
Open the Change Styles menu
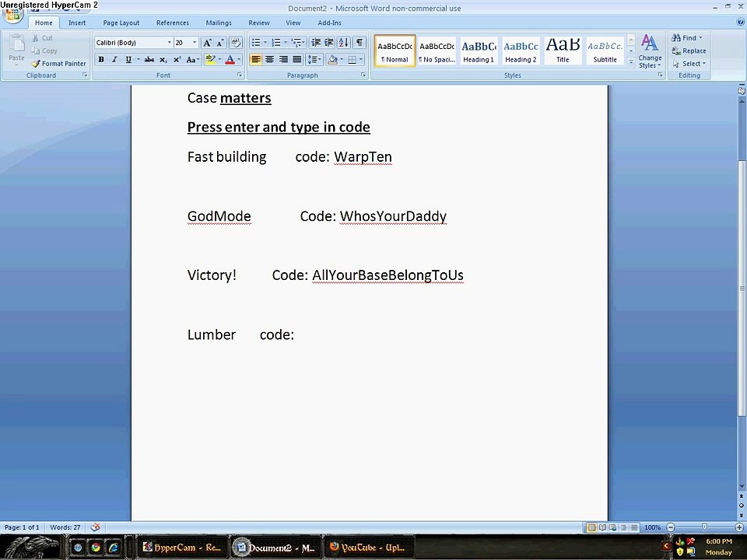pos(649,51)
